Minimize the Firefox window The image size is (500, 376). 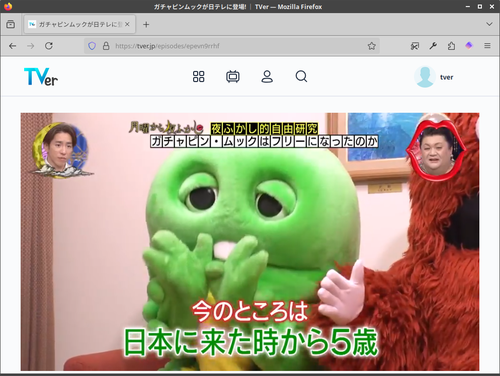pos(468,6)
